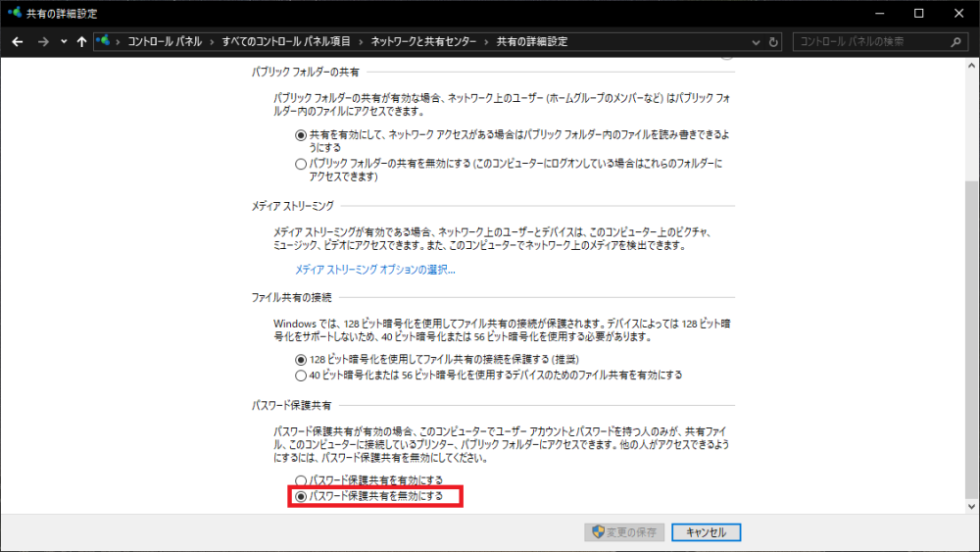
Task: Select 40 or 56-bit encryption radio option
Action: click(x=301, y=375)
